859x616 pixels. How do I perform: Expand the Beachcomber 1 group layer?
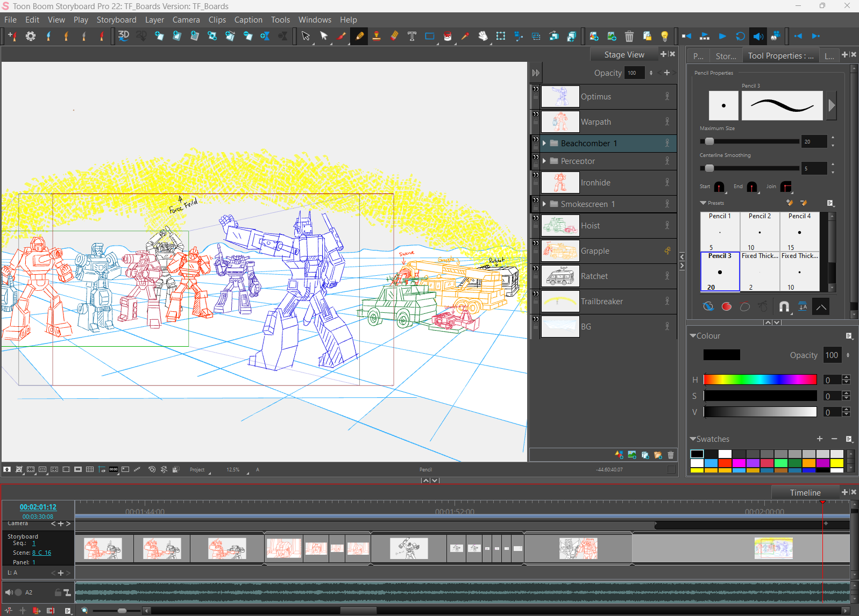click(x=544, y=143)
